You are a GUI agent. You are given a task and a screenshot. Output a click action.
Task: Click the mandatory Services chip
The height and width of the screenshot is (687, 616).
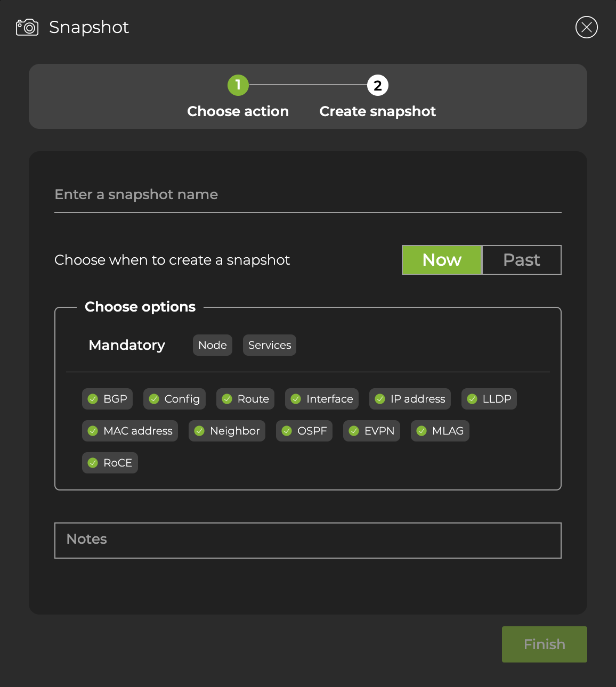[269, 345]
